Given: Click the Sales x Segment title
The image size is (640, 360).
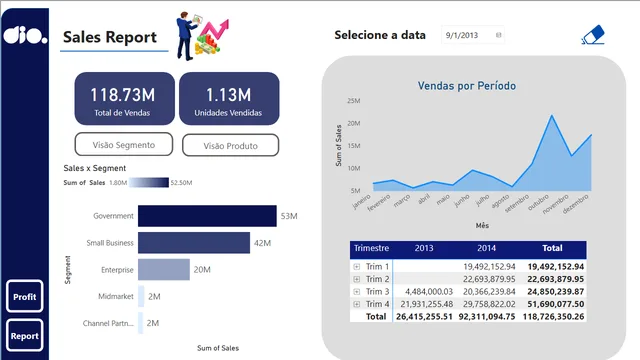Looking at the screenshot, I should point(95,168).
